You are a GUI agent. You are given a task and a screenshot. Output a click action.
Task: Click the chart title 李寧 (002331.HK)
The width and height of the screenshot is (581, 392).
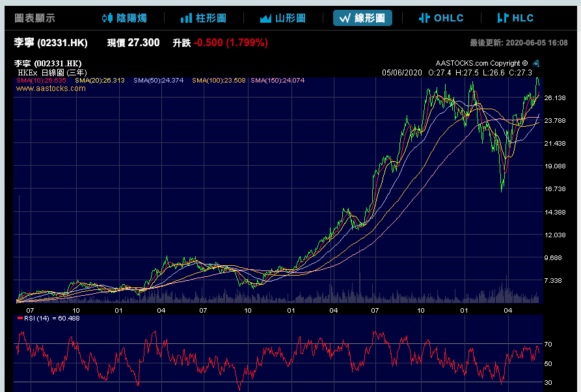pos(47,64)
